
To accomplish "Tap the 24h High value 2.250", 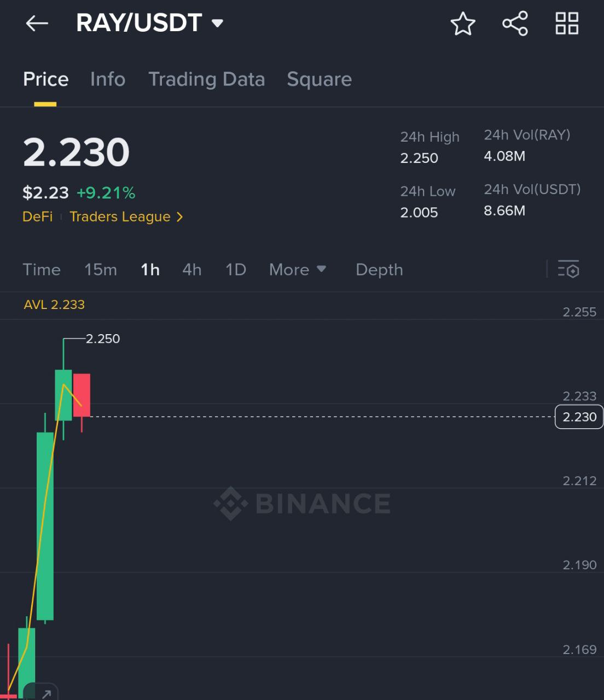I will click(x=419, y=158).
